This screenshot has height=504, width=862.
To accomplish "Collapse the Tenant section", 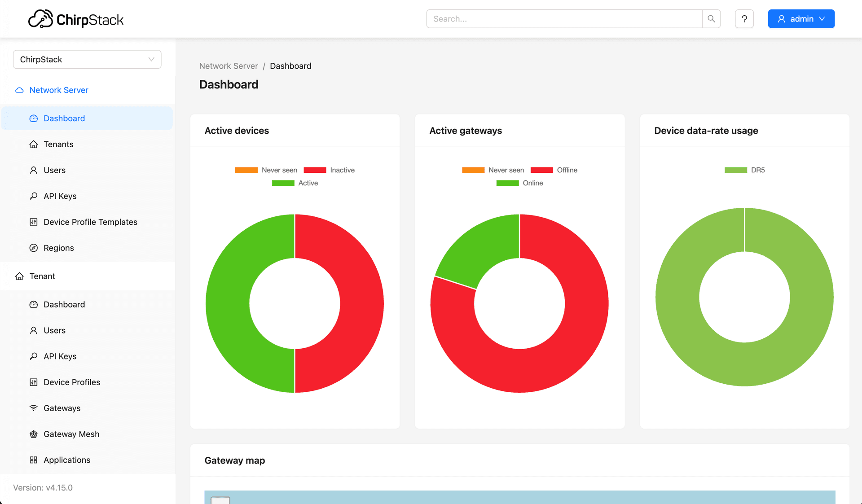I will point(42,276).
